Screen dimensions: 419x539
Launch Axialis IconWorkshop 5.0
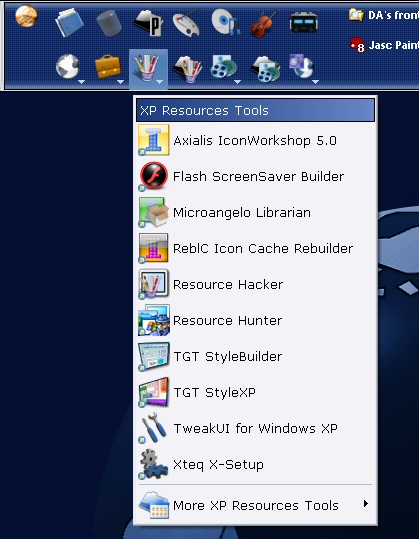[x=255, y=141]
